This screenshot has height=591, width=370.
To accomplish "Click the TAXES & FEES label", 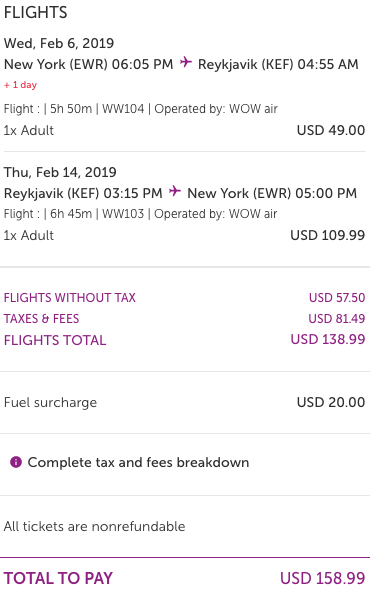I will pyautogui.click(x=41, y=319).
